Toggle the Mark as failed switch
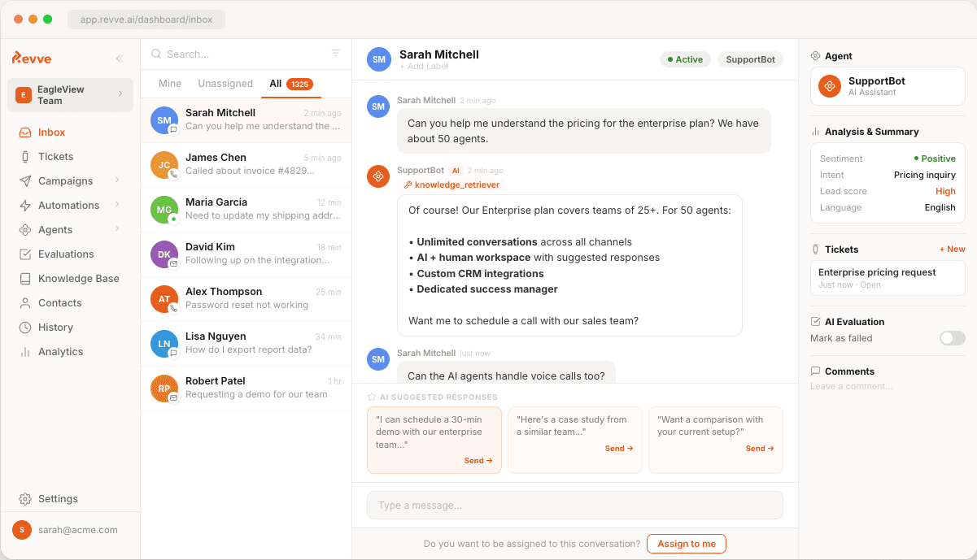Viewport: 977px width, 560px height. pos(952,338)
